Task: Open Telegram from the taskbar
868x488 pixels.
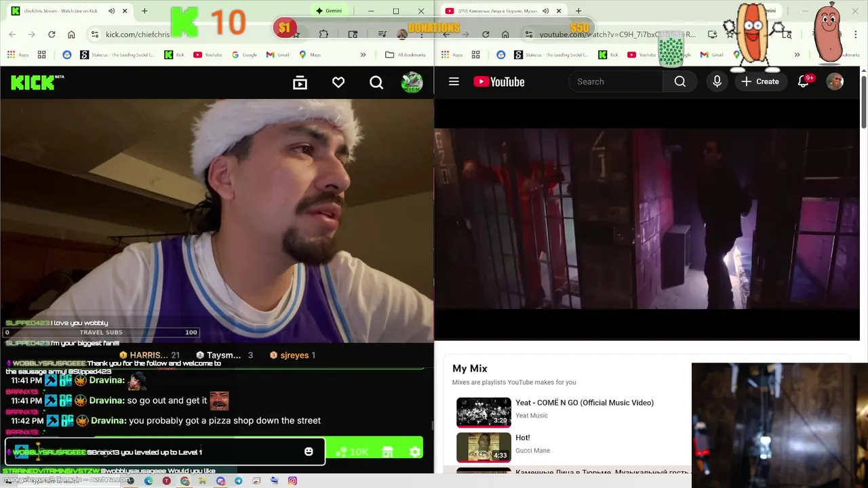Action: (238, 481)
